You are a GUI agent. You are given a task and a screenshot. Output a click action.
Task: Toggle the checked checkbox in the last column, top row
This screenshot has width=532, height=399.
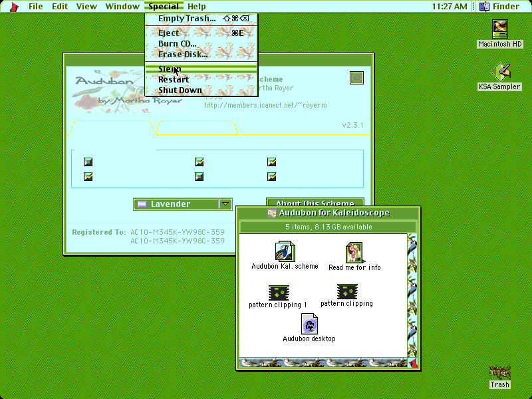(271, 162)
